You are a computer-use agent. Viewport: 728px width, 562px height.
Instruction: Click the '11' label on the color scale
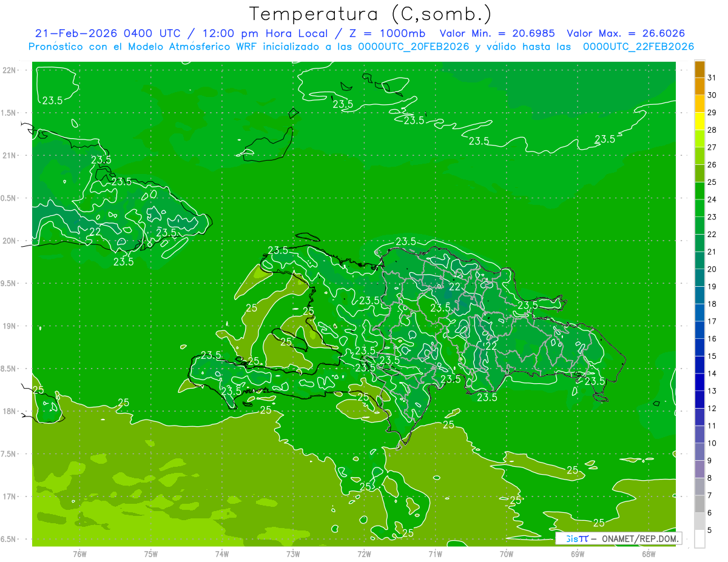[x=712, y=426]
